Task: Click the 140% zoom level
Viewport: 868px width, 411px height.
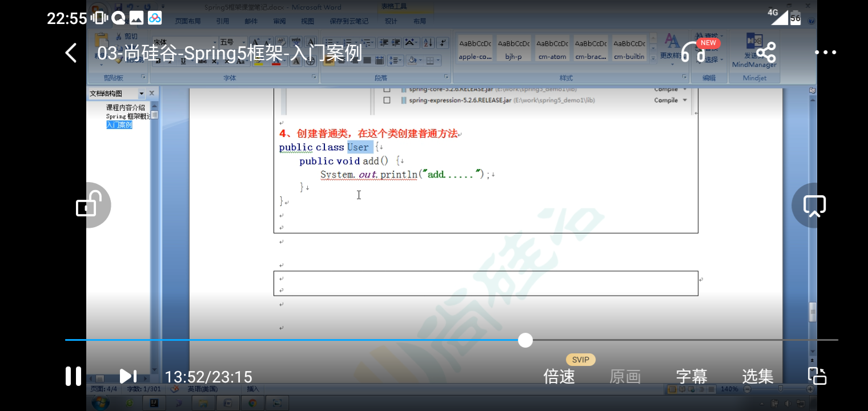Action: 729,389
